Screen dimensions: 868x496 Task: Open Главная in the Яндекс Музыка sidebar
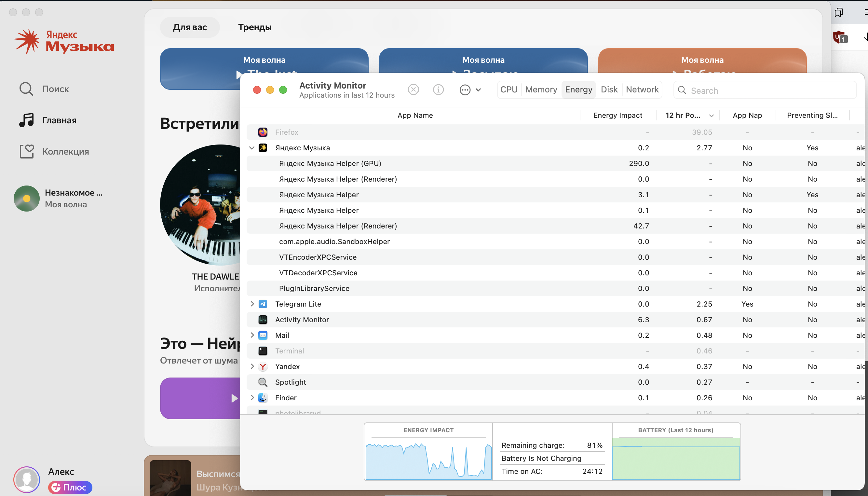click(59, 120)
